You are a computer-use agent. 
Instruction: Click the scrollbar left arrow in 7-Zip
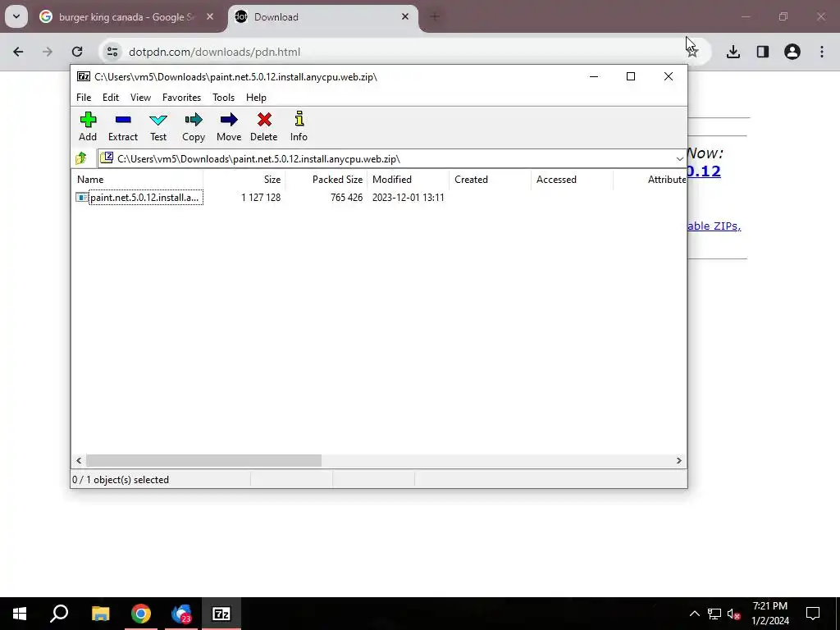[x=79, y=461]
